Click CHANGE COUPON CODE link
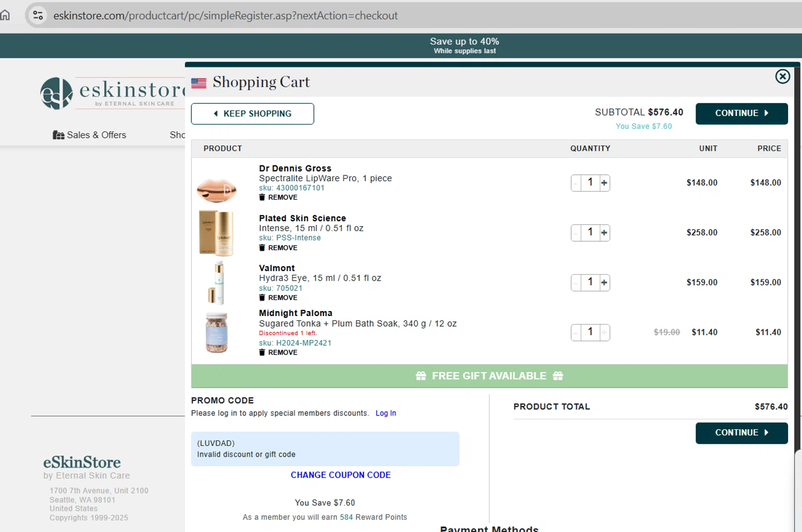 (341, 475)
